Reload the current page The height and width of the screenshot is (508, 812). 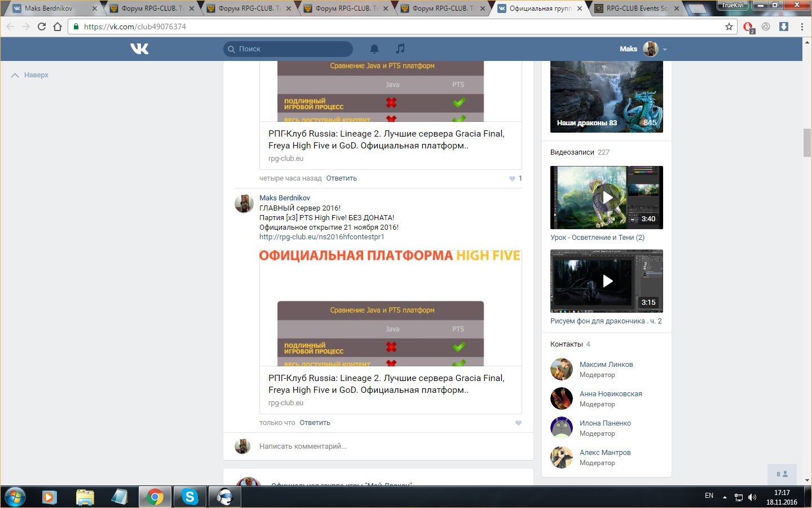click(42, 27)
